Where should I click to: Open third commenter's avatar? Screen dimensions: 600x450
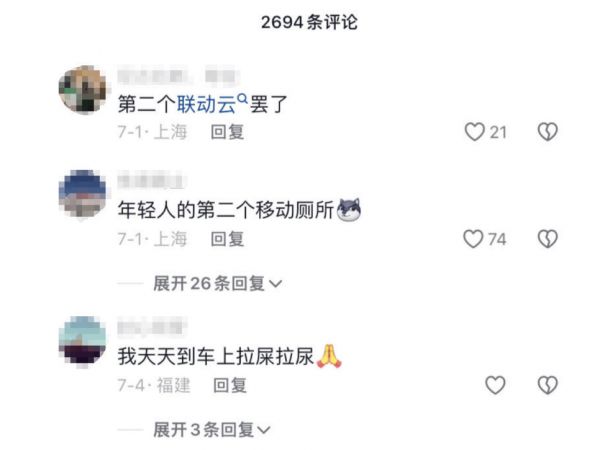point(83,341)
